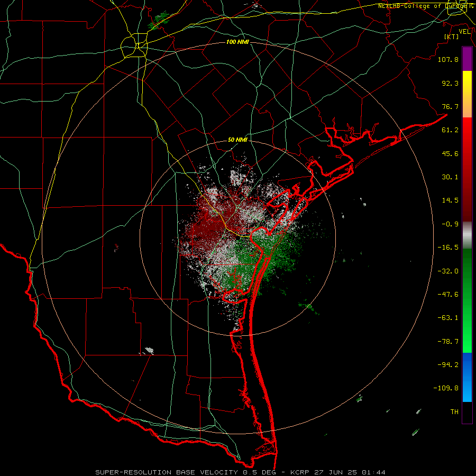Click the 92.3 legend value
The image size is (476, 476).
450,83
